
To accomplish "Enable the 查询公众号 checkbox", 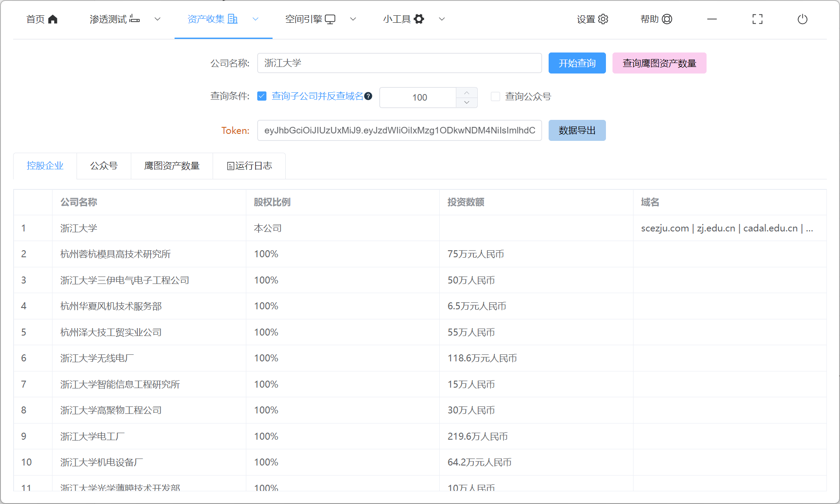I will point(495,96).
